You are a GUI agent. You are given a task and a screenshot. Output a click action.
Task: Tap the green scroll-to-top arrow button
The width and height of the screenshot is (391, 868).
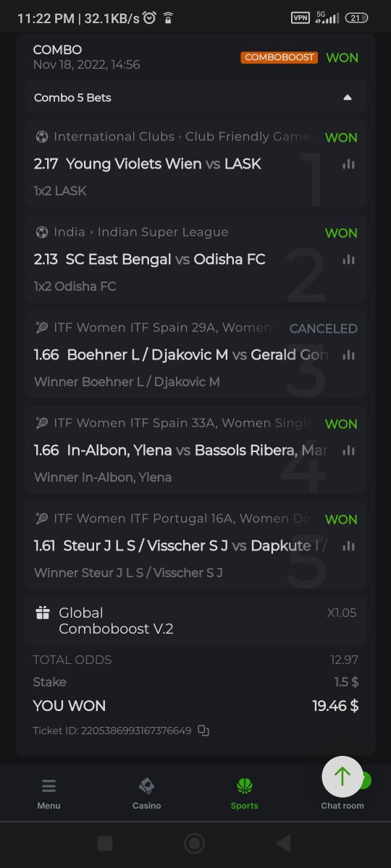point(342,776)
